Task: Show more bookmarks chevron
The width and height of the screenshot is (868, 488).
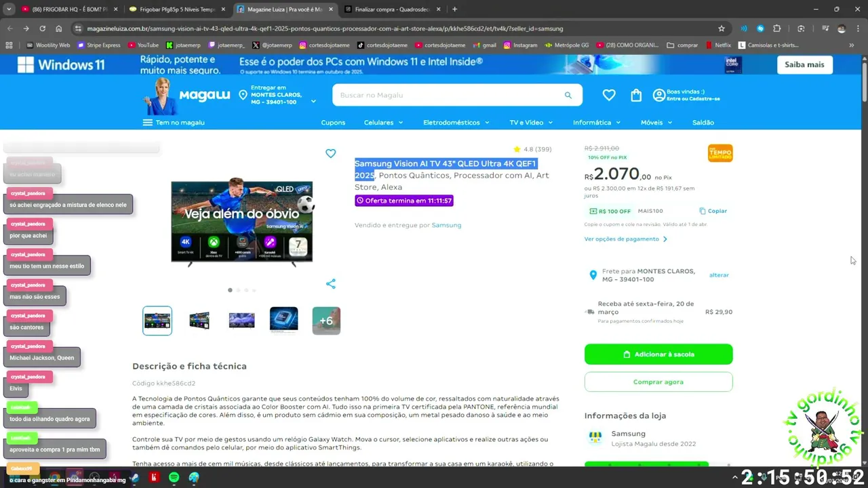Action: point(851,45)
